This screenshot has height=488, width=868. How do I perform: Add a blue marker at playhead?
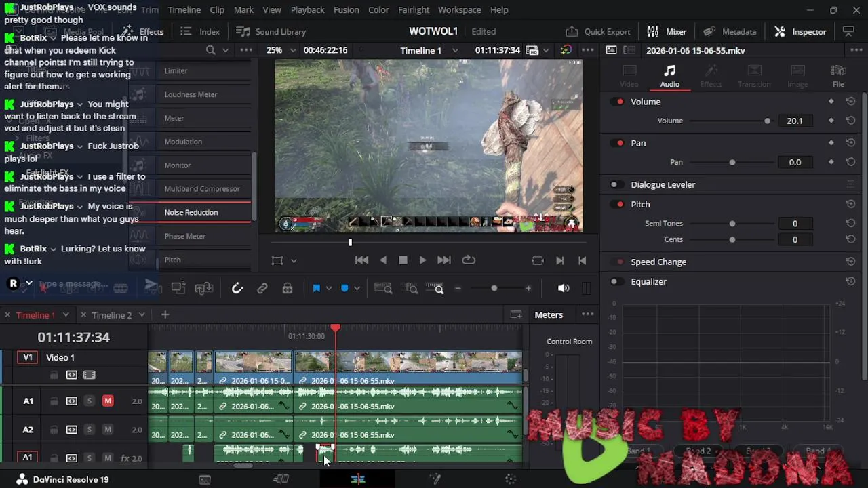point(344,289)
